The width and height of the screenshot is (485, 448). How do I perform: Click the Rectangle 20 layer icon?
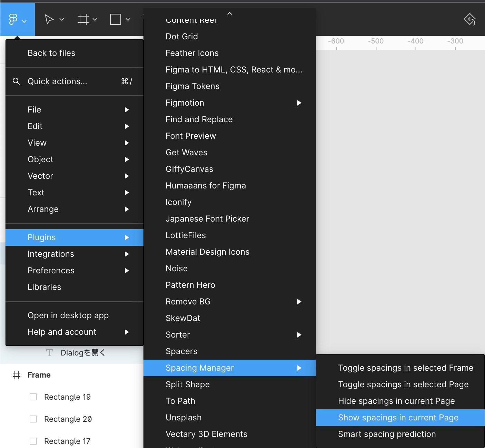coord(33,419)
